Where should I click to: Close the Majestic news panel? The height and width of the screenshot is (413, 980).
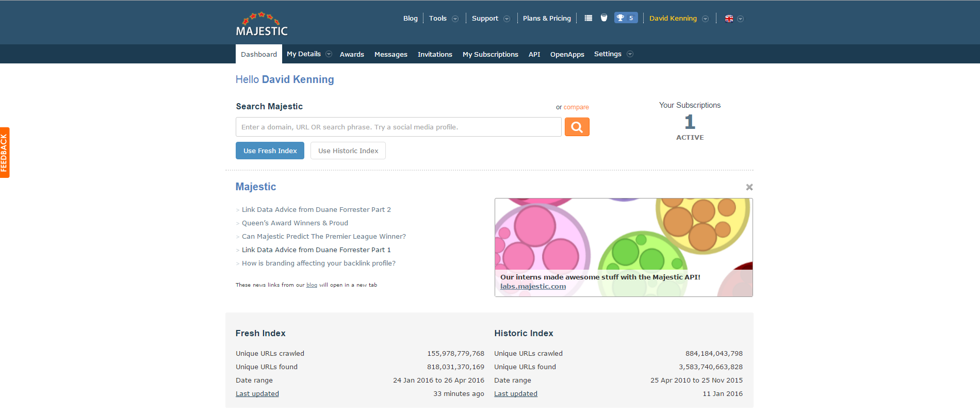(x=749, y=187)
